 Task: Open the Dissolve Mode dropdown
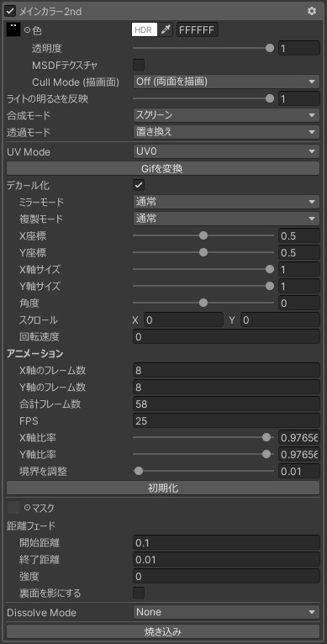click(226, 612)
